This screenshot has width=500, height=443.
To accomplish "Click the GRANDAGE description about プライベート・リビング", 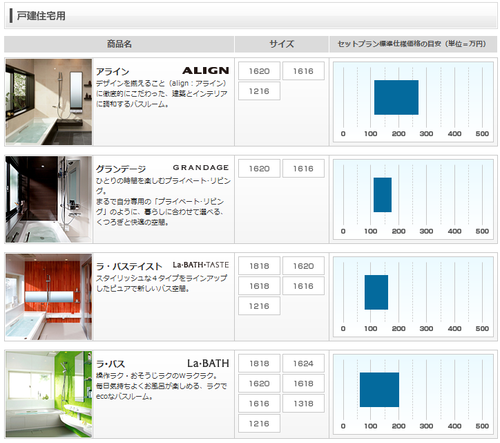I will [163, 201].
